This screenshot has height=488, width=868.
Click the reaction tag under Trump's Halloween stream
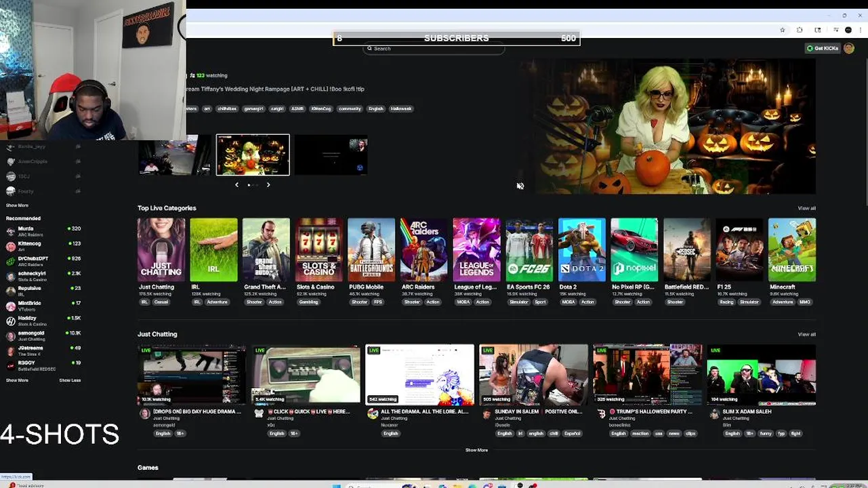[x=640, y=434]
